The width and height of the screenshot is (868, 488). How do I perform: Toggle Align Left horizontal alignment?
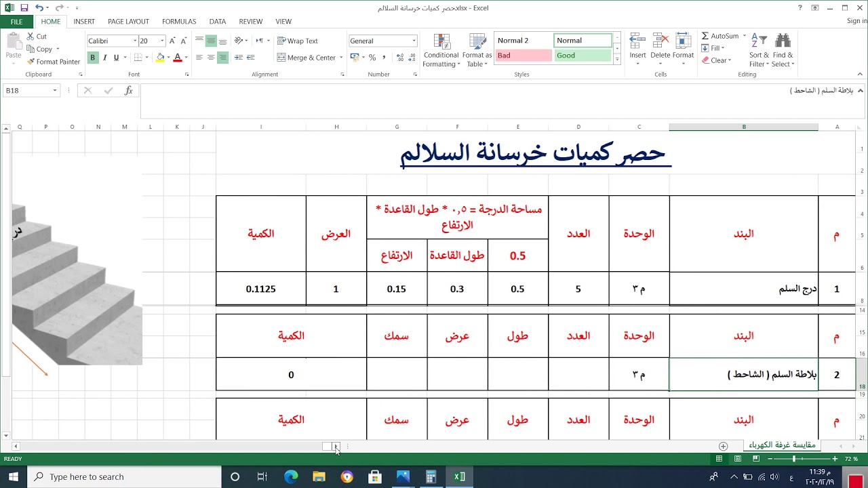tap(199, 58)
